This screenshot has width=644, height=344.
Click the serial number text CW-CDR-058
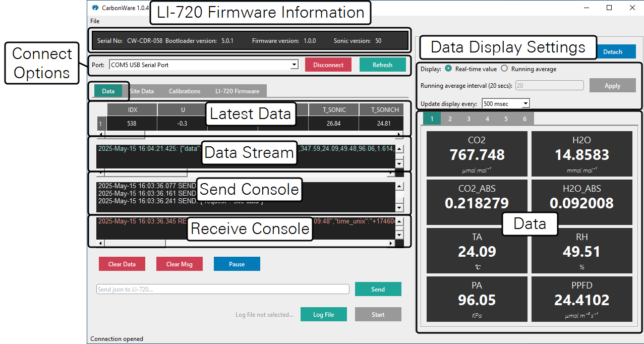tap(145, 41)
